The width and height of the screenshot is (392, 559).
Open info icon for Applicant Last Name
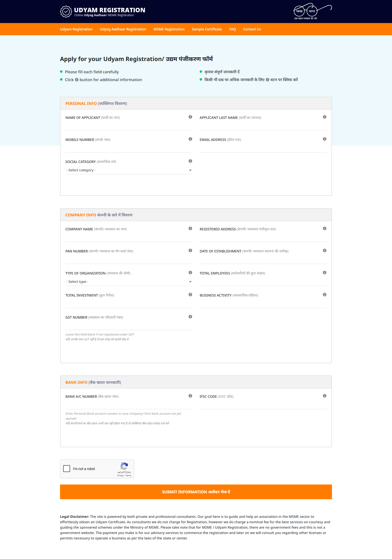coord(325,117)
